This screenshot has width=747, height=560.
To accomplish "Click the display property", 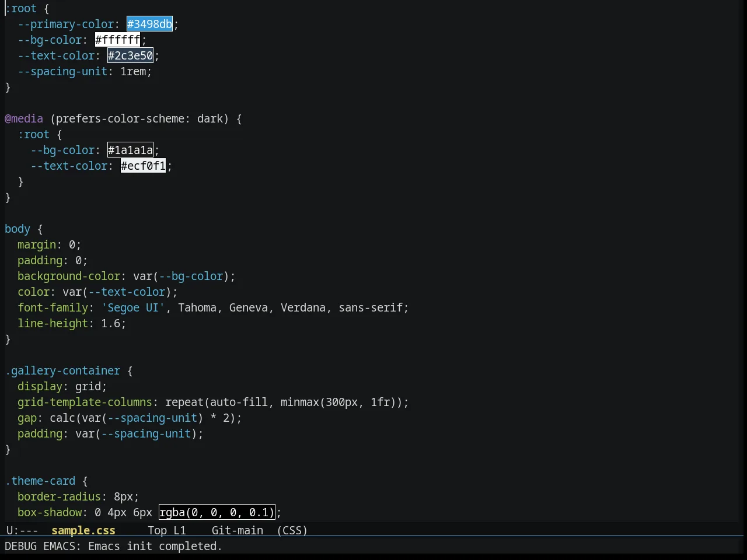I will pos(40,386).
